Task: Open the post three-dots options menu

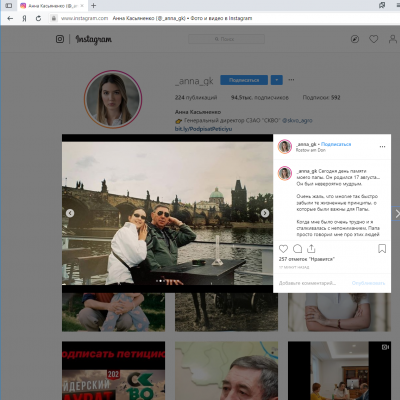Action: tap(382, 147)
